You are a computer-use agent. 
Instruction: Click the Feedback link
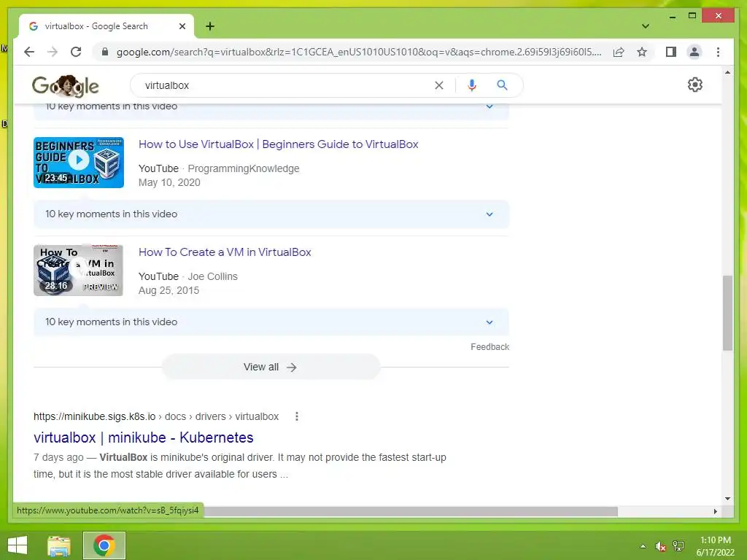point(489,346)
